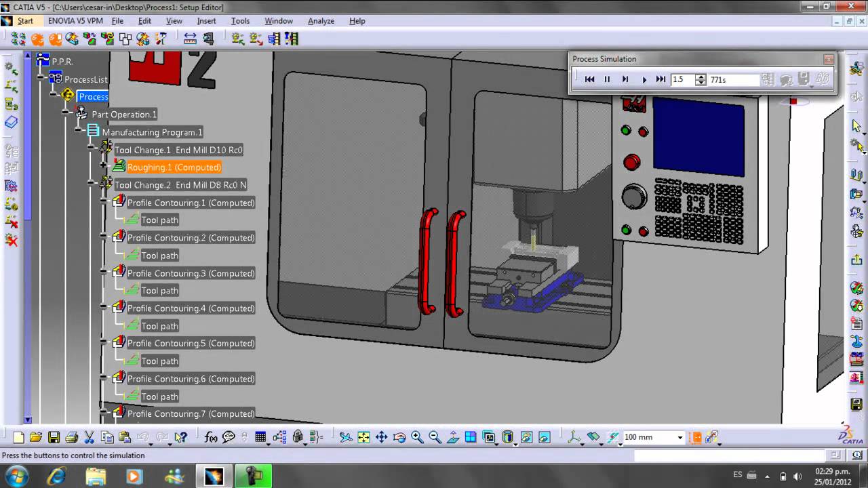868x488 pixels.
Task: Jump to simulation end
Action: (x=660, y=79)
